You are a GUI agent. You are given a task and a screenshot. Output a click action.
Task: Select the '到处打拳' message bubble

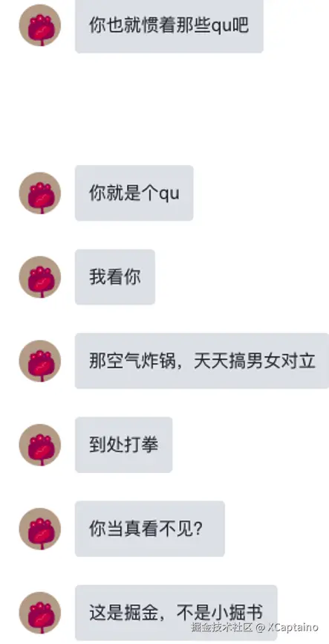123,445
